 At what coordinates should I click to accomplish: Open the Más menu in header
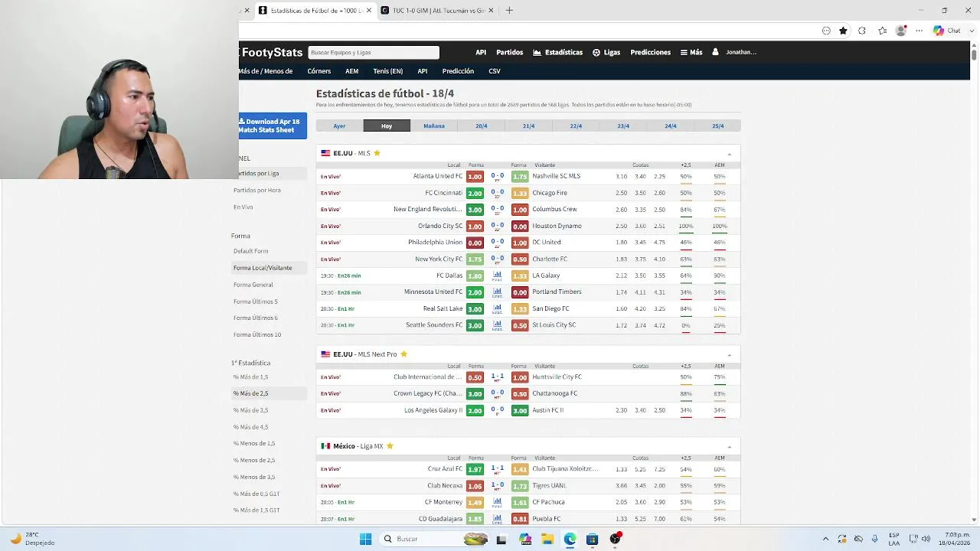coord(691,52)
